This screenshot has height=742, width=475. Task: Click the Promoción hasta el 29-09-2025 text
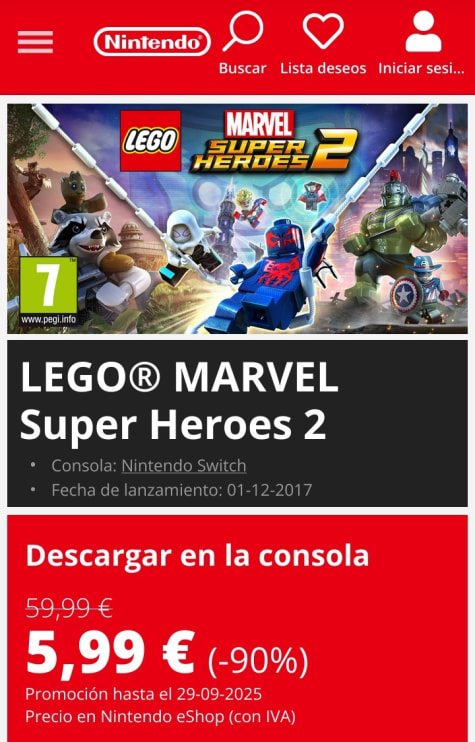(143, 694)
